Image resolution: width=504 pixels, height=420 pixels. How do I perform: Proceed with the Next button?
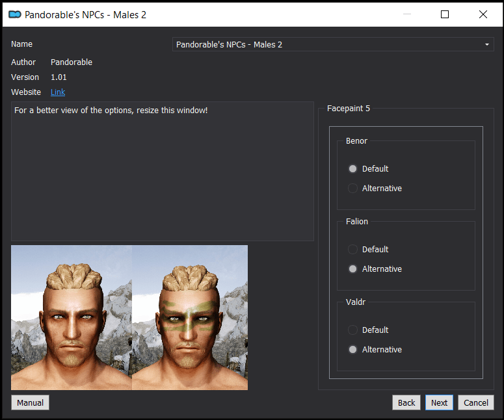[439, 402]
